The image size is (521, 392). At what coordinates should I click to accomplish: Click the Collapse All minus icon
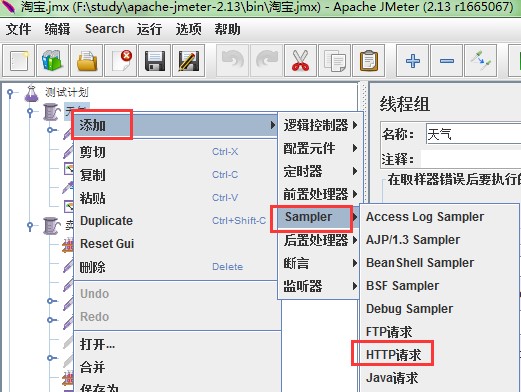pyautogui.click(x=447, y=61)
